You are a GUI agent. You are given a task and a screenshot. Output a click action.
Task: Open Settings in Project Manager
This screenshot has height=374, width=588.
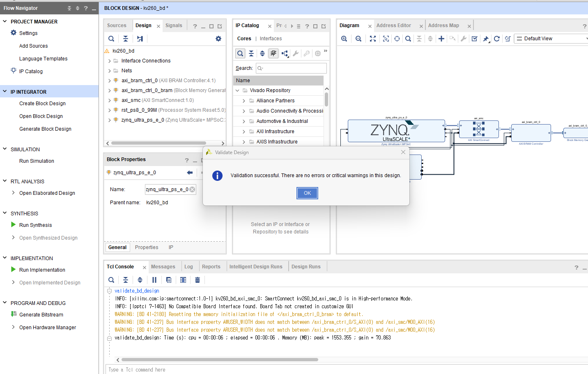[x=28, y=33]
